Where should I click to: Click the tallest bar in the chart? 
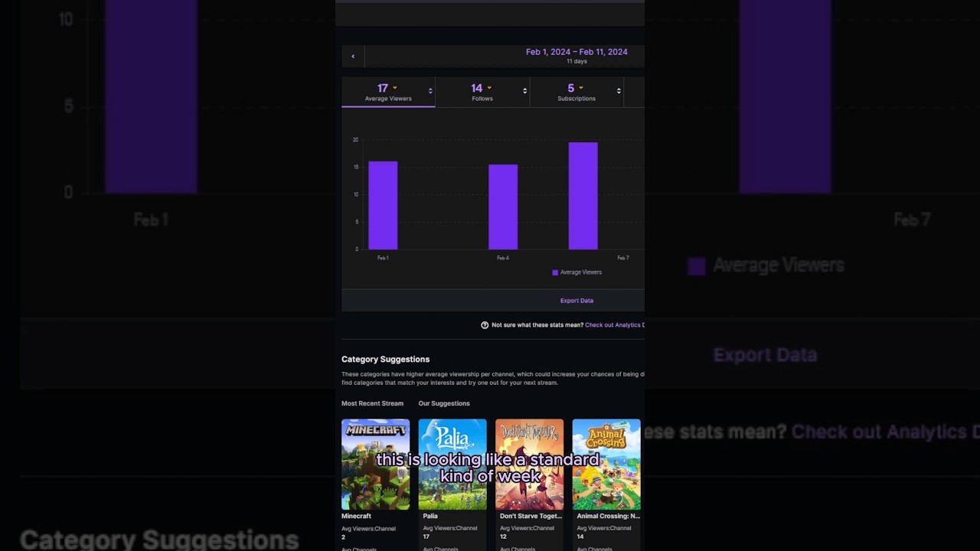(583, 196)
